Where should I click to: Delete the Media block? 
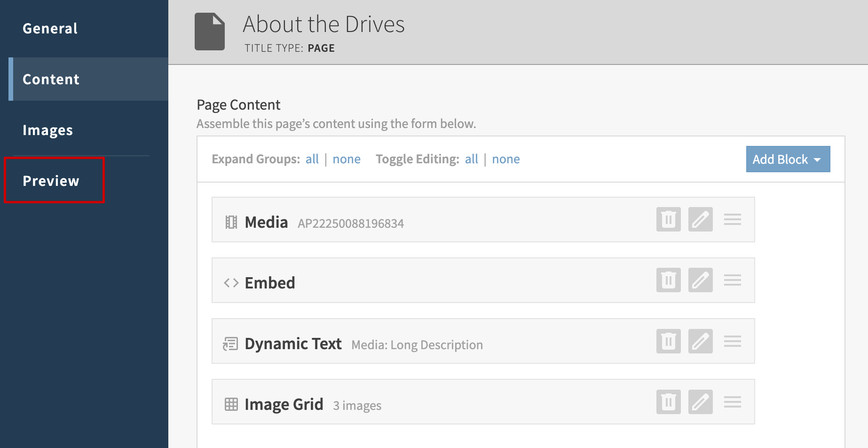668,219
